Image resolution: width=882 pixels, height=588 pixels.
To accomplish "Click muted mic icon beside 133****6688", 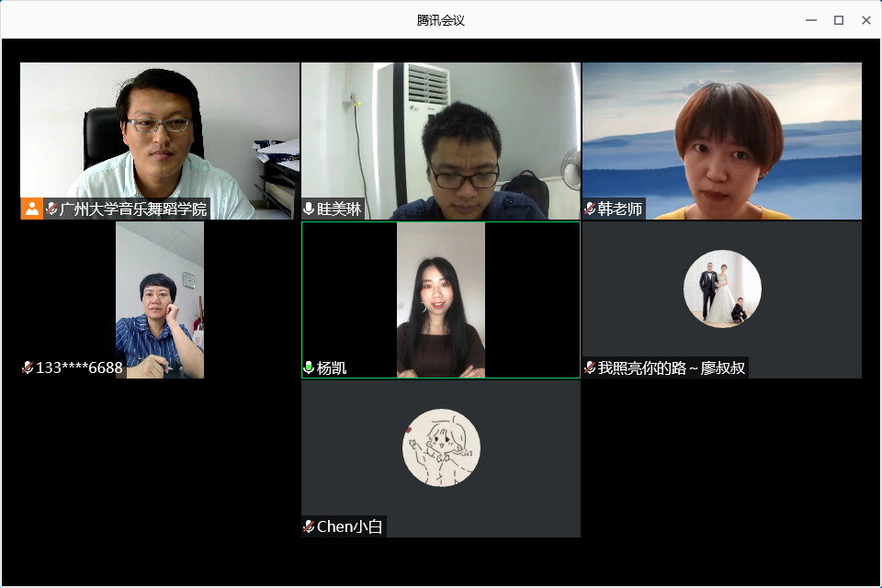I will [28, 367].
